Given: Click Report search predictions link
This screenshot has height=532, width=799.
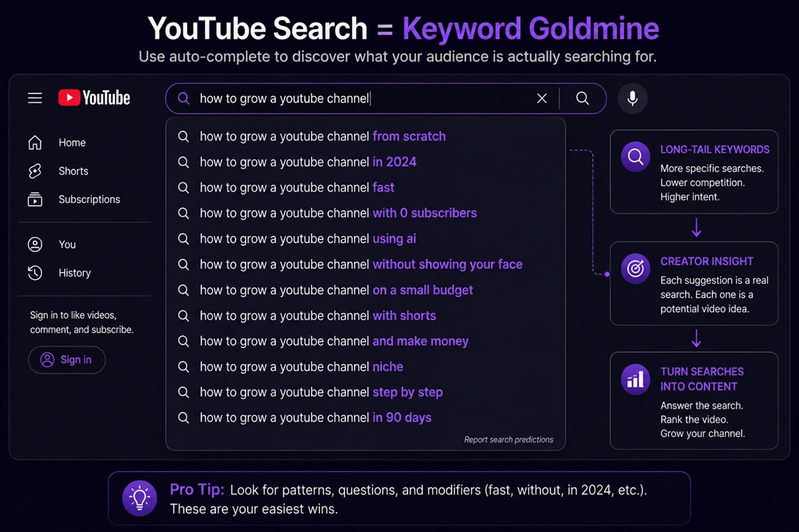Looking at the screenshot, I should click(509, 439).
